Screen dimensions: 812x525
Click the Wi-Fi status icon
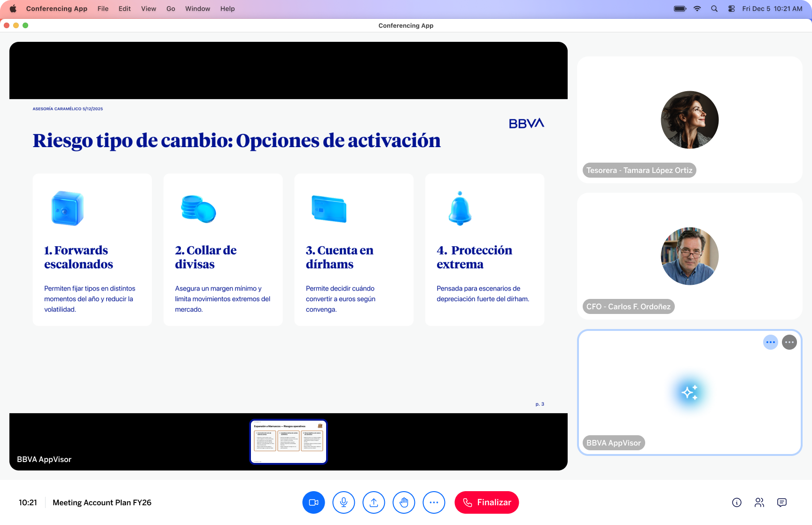[x=697, y=8]
